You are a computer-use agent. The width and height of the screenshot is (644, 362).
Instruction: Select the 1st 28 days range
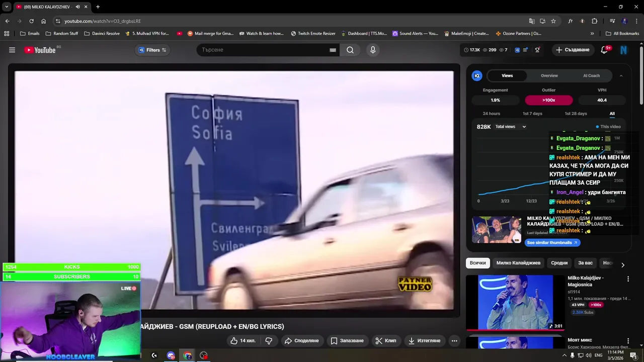pos(576,114)
